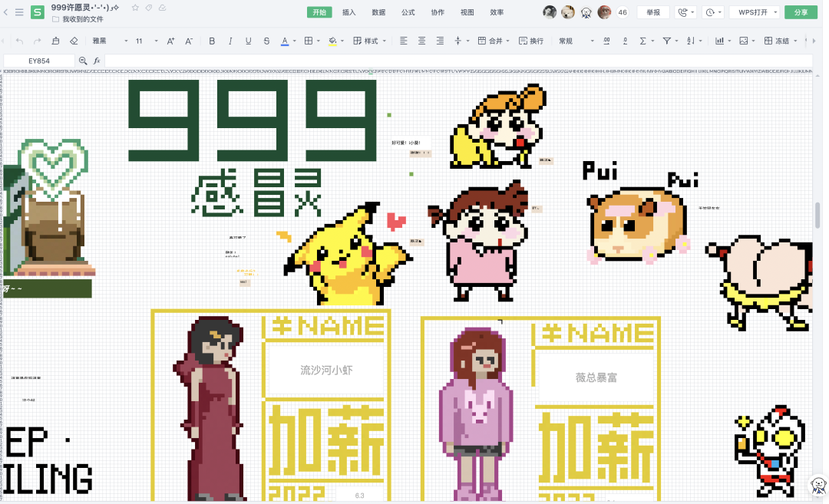Activate the format painter tool
This screenshot has width=829, height=504.
click(55, 41)
